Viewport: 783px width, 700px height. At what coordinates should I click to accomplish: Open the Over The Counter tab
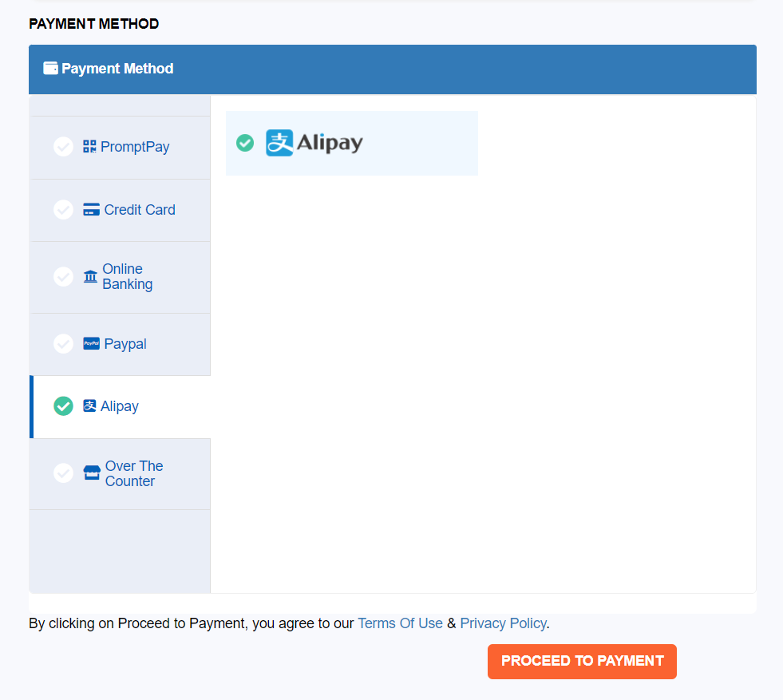tap(121, 474)
